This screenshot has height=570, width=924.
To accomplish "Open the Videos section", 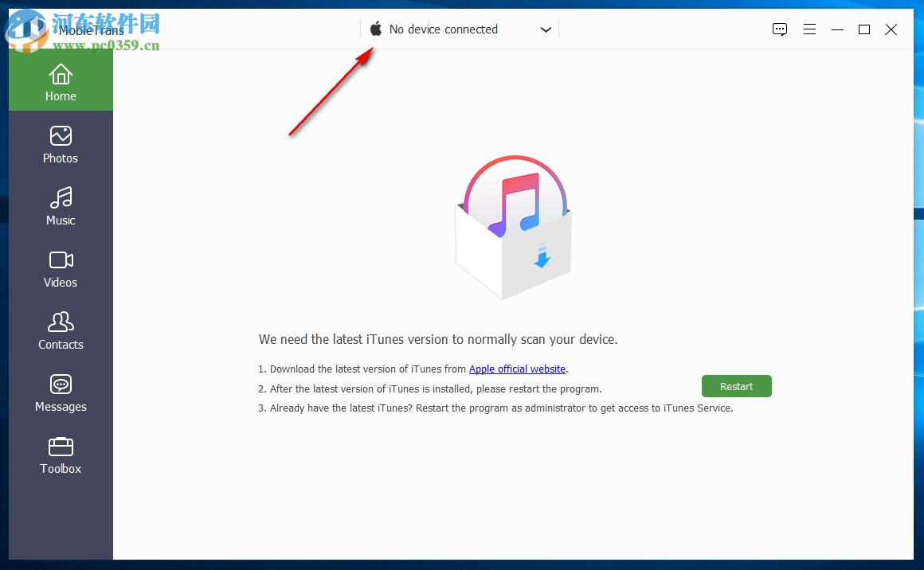I will point(61,269).
